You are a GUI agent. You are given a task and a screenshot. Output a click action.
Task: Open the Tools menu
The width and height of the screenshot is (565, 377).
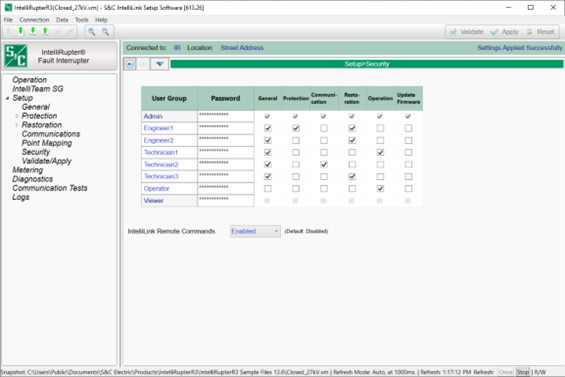(81, 20)
